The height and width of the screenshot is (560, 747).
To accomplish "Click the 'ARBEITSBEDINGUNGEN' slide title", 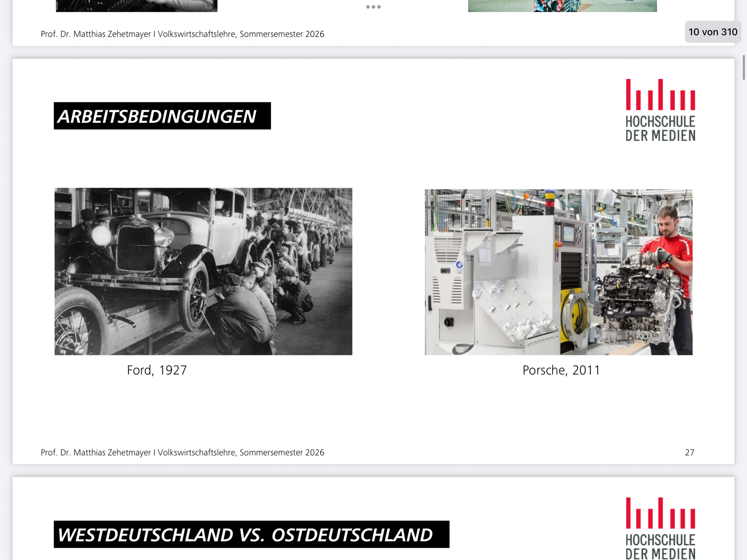I will click(162, 116).
